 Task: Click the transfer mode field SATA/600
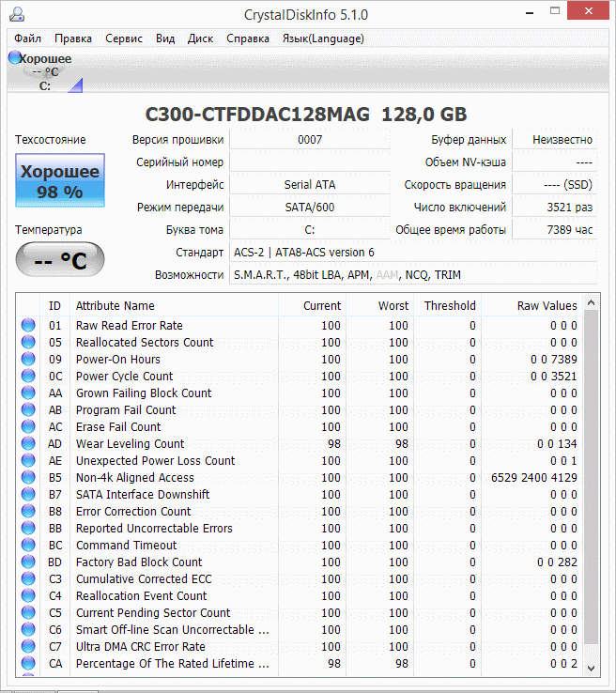click(x=310, y=208)
